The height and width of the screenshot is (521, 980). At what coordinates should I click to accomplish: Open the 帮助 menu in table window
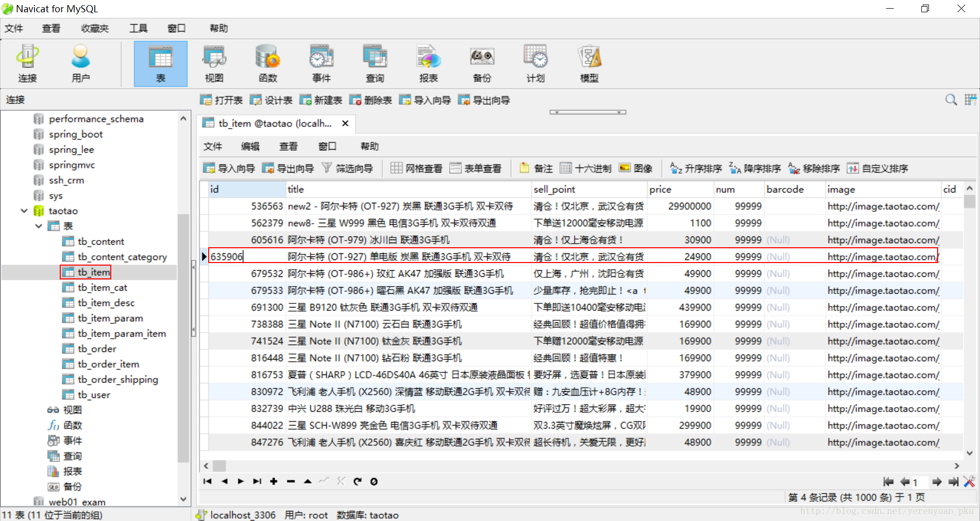pyautogui.click(x=370, y=146)
